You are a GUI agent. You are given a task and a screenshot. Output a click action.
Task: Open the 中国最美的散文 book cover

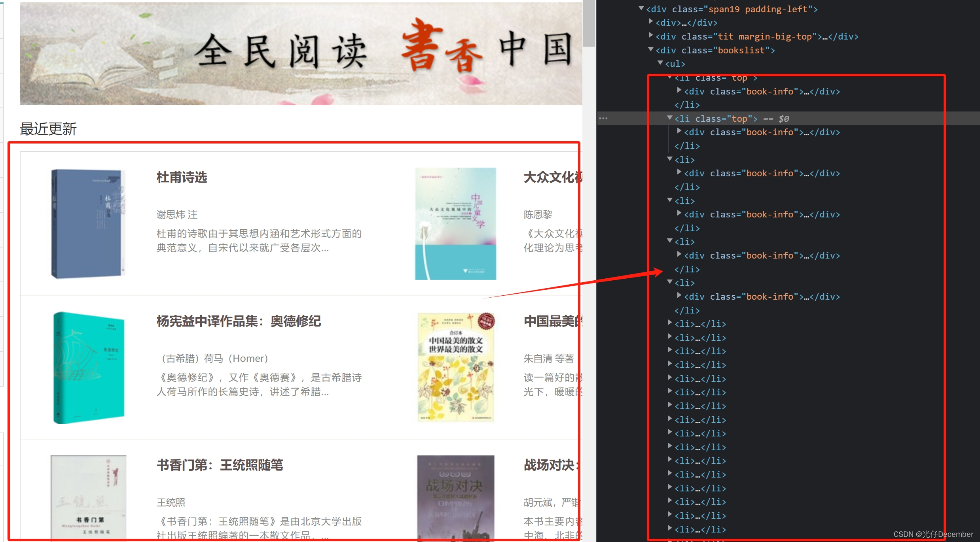456,368
